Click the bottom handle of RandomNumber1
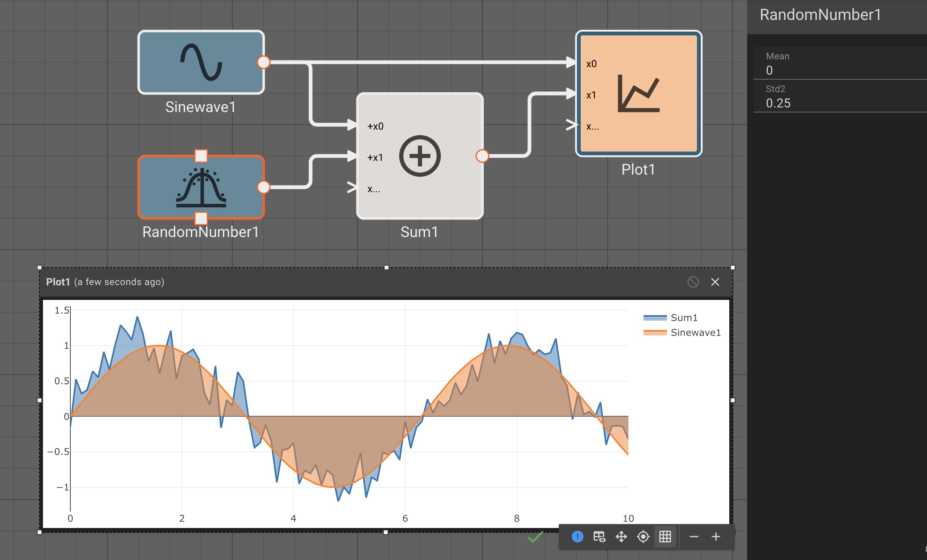 (x=201, y=218)
